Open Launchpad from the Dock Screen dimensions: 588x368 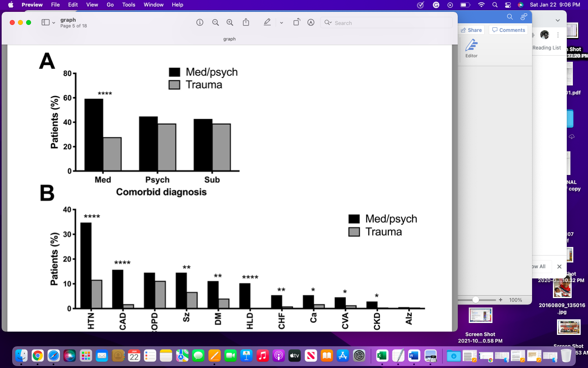86,356
